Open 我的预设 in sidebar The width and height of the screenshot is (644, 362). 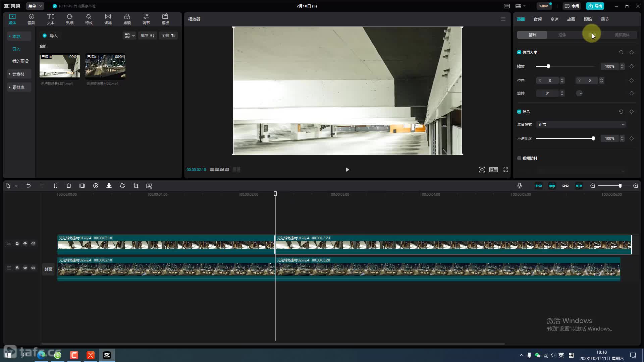[x=20, y=61]
